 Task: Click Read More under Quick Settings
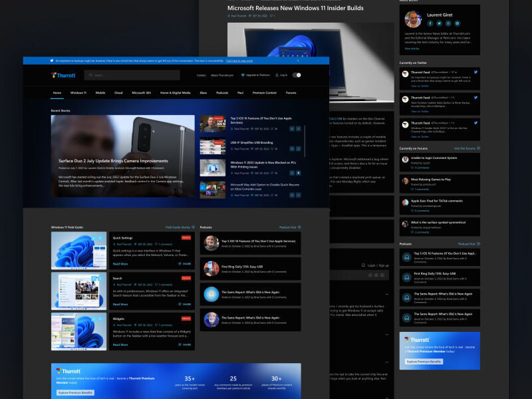[120, 263]
